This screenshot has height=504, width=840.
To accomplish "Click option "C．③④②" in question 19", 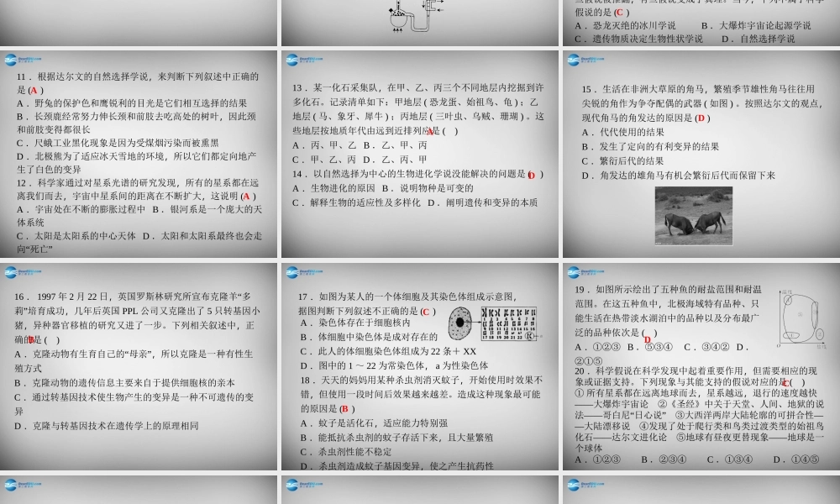I will click(x=706, y=347).
